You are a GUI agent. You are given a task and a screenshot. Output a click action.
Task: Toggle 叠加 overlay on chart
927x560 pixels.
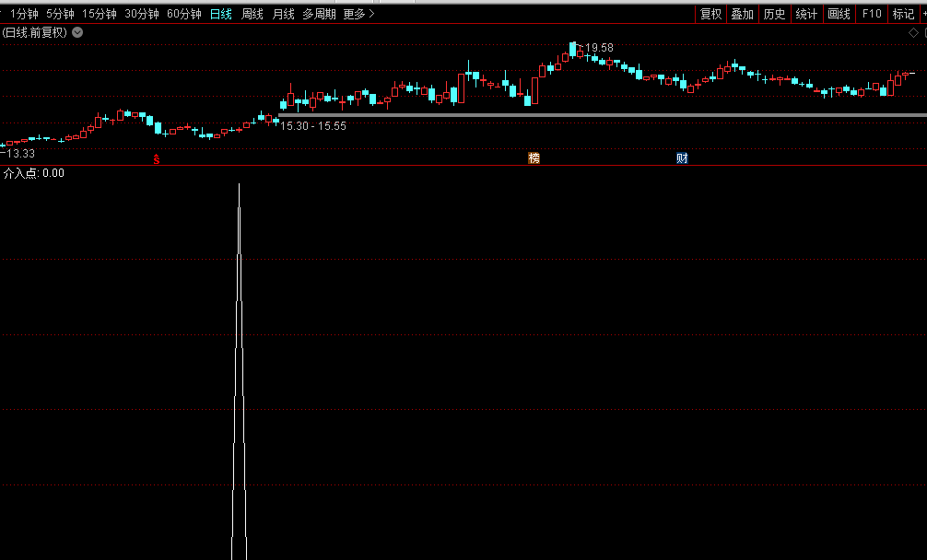(x=743, y=14)
